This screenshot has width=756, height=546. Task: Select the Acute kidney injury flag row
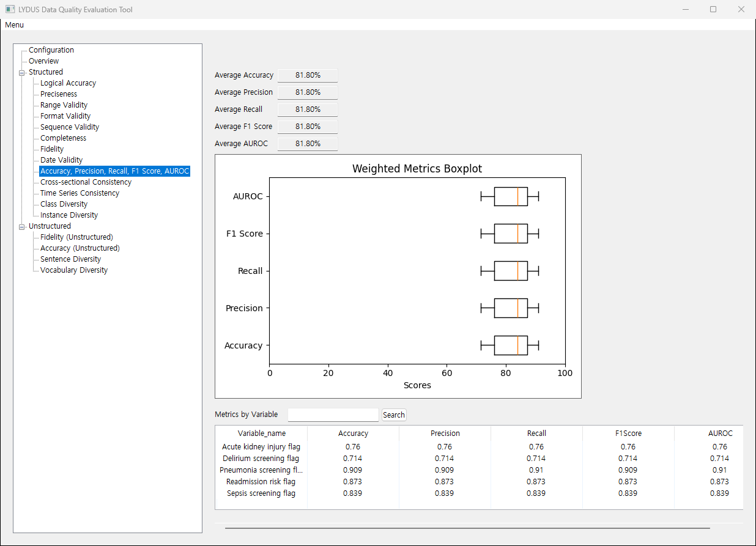point(479,447)
